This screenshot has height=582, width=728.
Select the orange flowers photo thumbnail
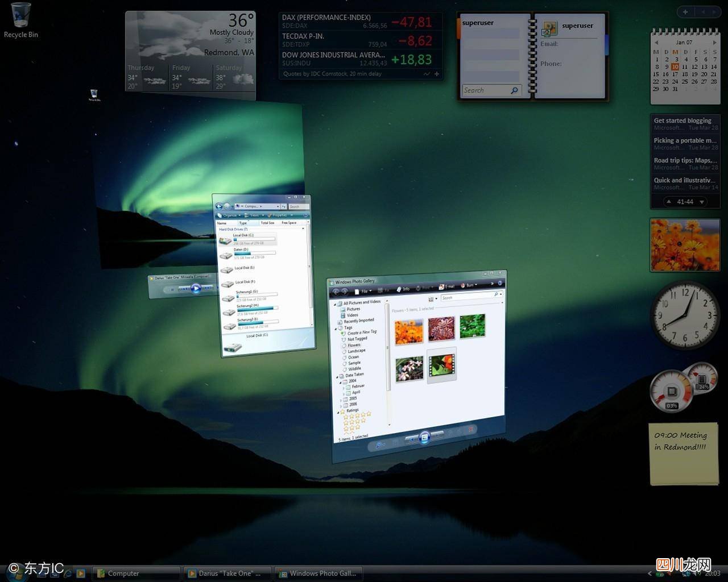point(408,331)
